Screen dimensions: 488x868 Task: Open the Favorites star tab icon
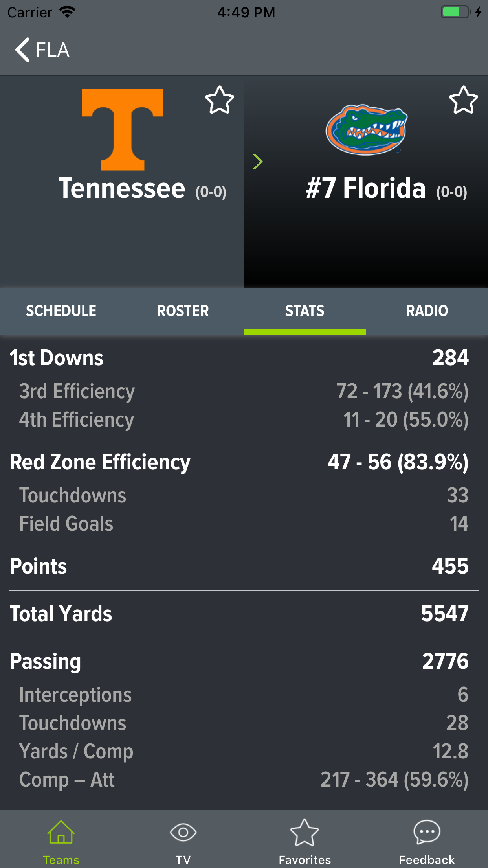[305, 833]
